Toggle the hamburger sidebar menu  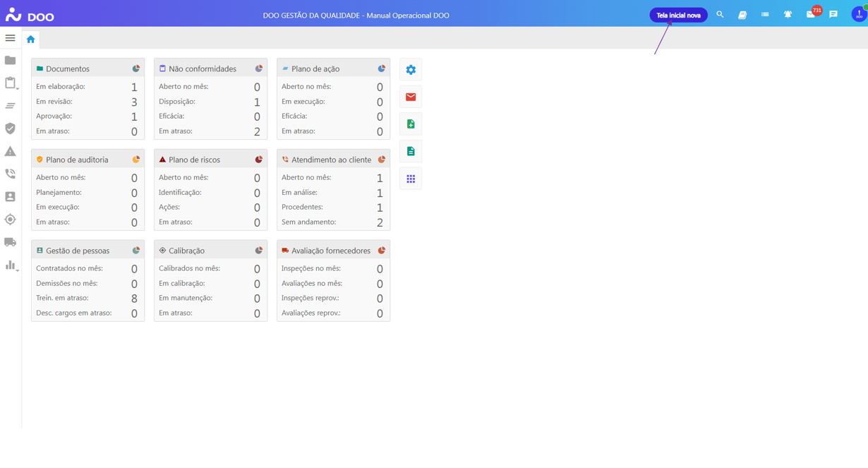(10, 38)
